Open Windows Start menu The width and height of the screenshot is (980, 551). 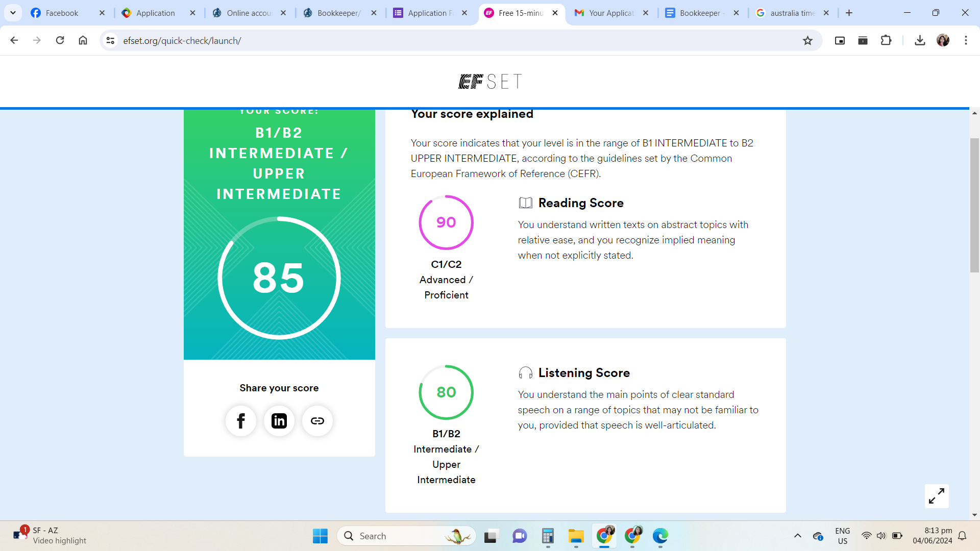click(320, 536)
